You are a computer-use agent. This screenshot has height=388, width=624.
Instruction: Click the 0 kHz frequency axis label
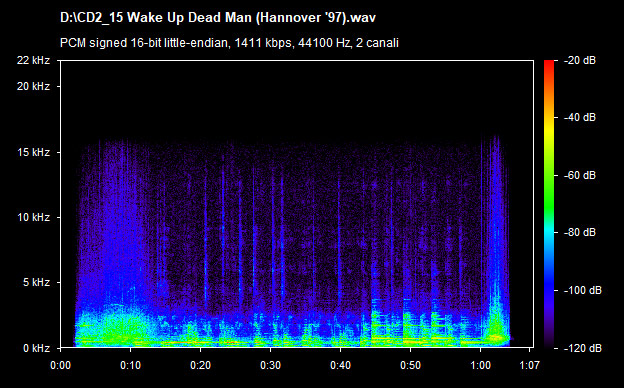(x=36, y=348)
